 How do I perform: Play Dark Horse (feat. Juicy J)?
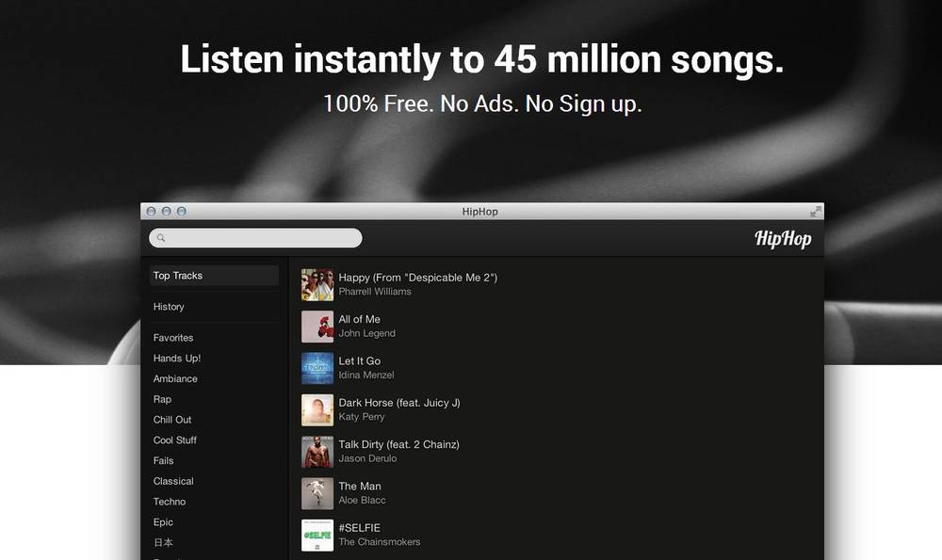point(399,403)
